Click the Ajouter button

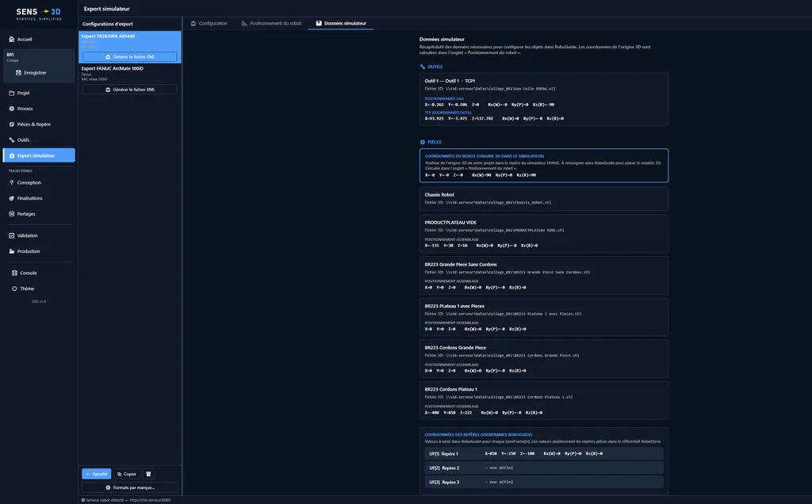click(96, 474)
